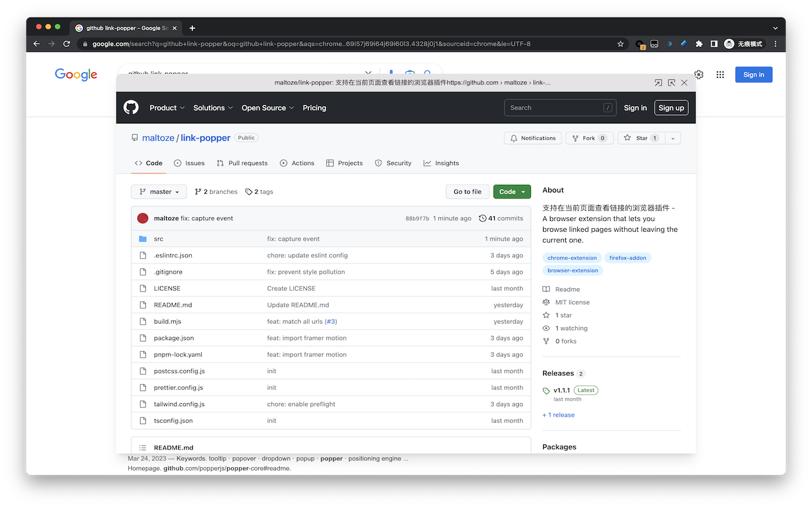Expand the Solutions menu
This screenshot has height=508, width=812.
213,108
